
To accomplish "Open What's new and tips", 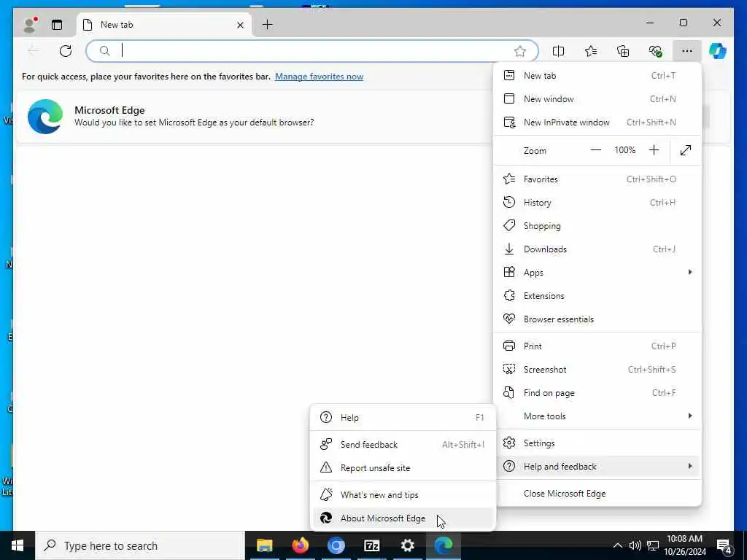I will (x=403, y=495).
